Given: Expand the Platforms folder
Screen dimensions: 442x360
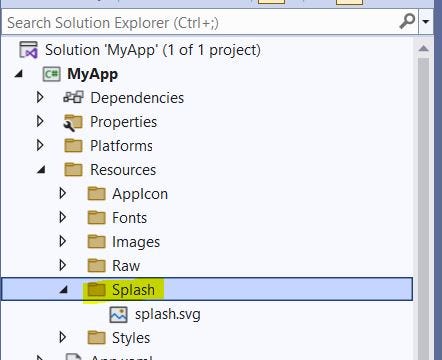Looking at the screenshot, I should point(40,145).
